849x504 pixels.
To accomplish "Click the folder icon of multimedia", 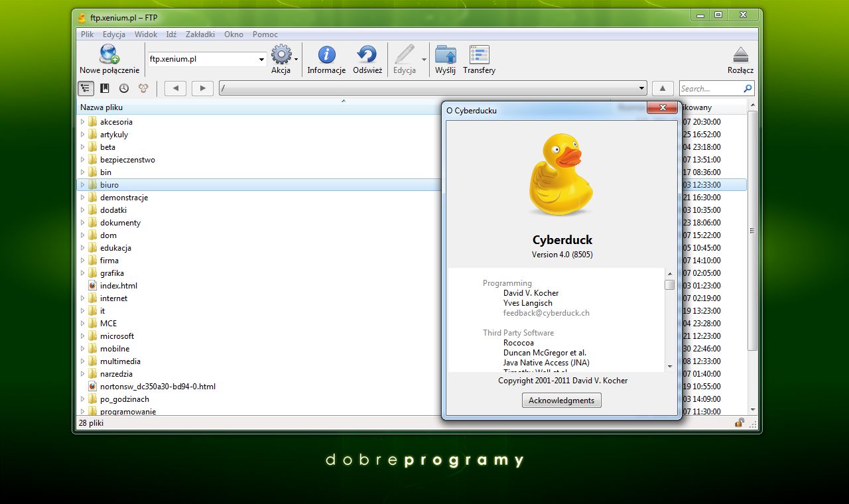I will pyautogui.click(x=92, y=361).
